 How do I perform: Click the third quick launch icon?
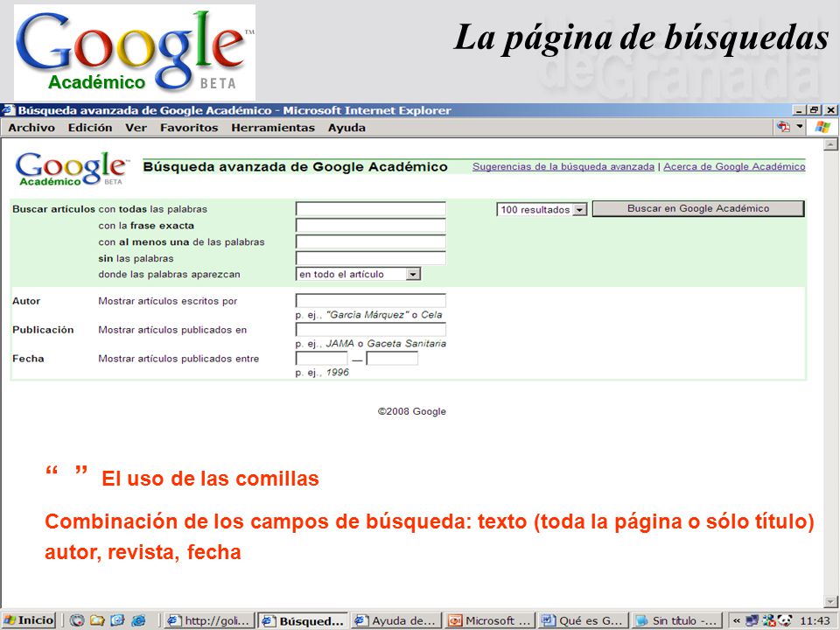pyautogui.click(x=117, y=620)
